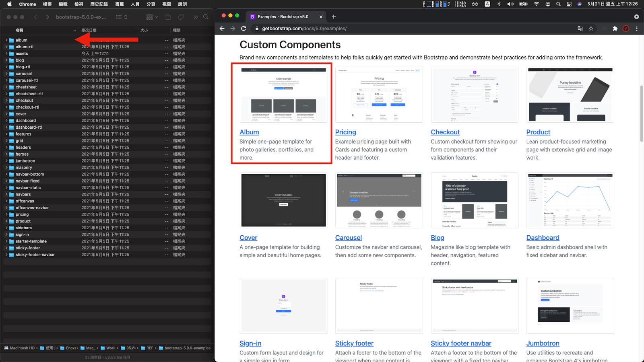
Task: Open Control Center in the menu bar
Action: pyautogui.click(x=569, y=4)
